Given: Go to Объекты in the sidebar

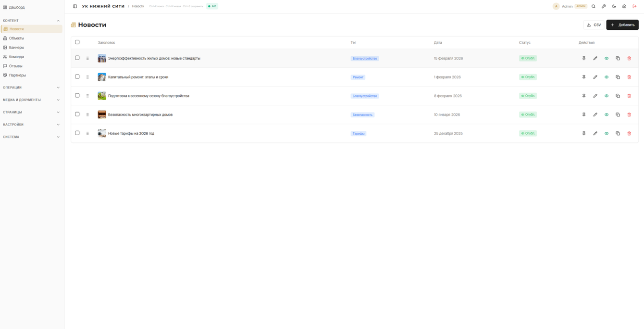Looking at the screenshot, I should 31,38.
